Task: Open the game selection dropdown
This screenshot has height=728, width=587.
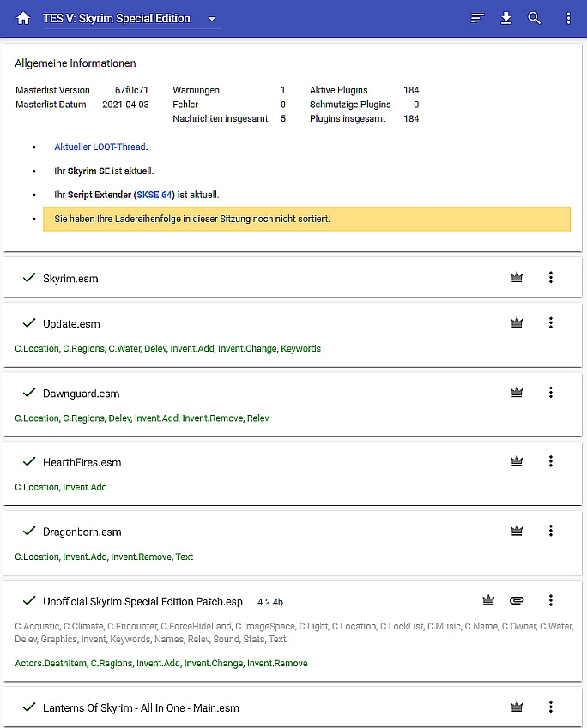Action: coord(212,19)
